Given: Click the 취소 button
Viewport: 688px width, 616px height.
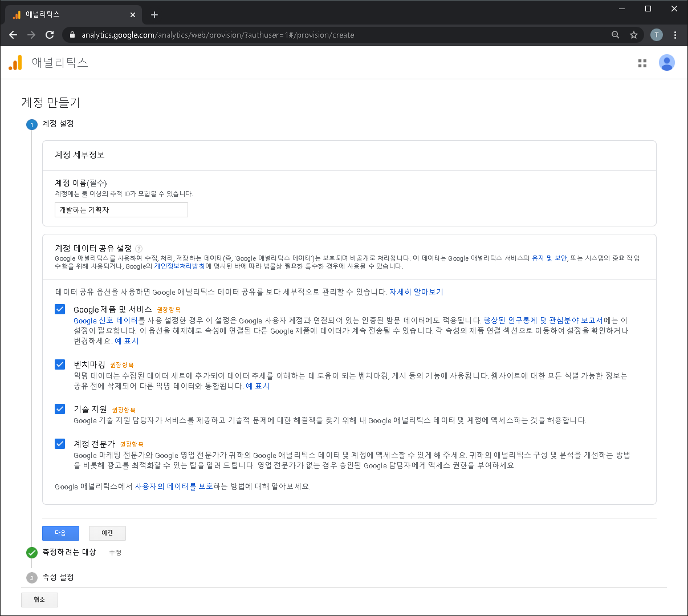Looking at the screenshot, I should coord(39,599).
